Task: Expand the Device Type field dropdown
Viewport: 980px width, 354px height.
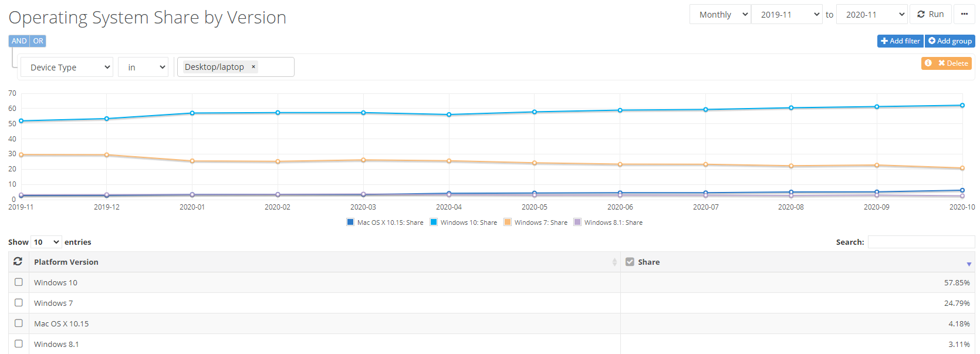Action: pos(67,68)
